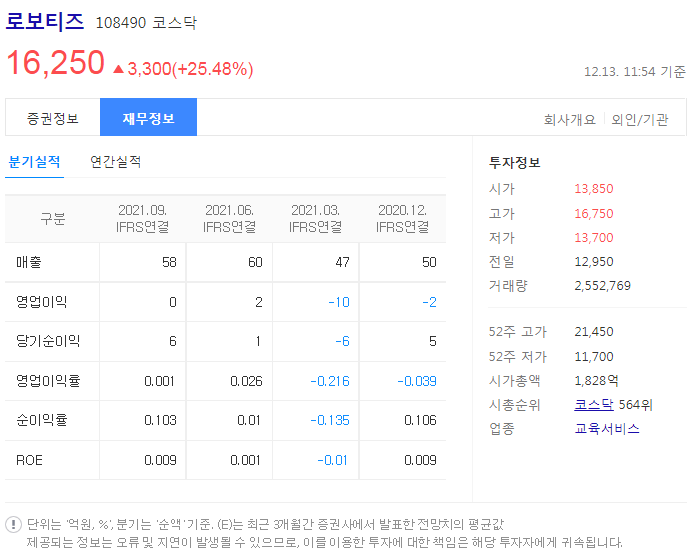Click the 매출 value 47
The width and height of the screenshot is (694, 558).
(x=342, y=262)
